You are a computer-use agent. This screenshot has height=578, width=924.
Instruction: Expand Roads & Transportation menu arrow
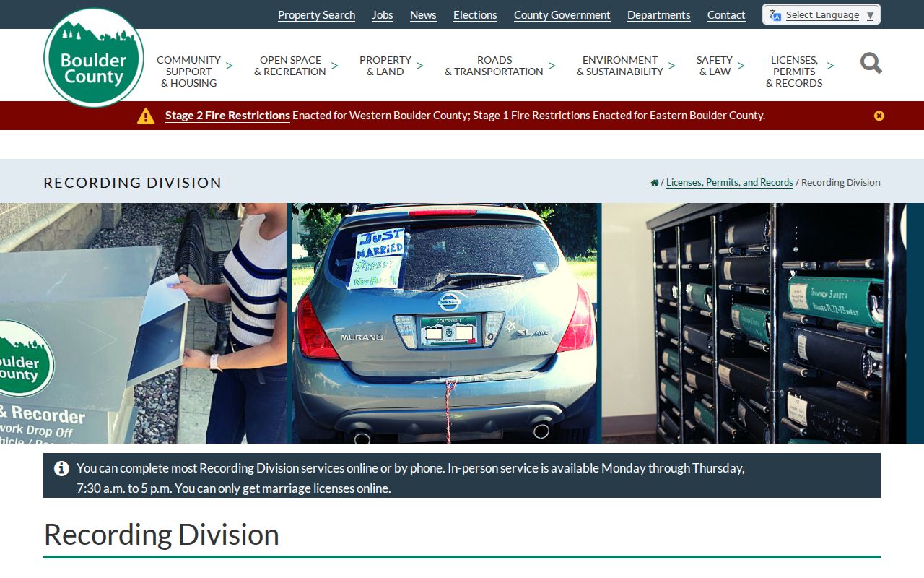point(552,66)
